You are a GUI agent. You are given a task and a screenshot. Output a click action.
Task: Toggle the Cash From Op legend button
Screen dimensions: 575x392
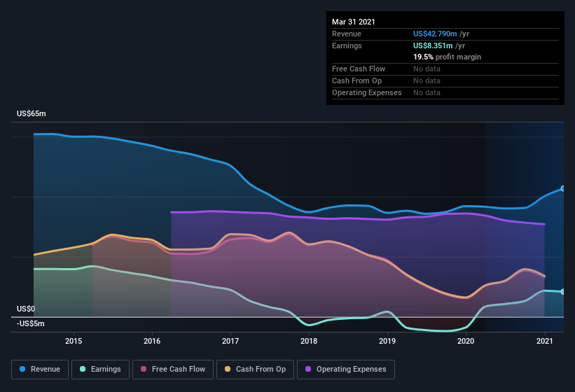pyautogui.click(x=255, y=370)
